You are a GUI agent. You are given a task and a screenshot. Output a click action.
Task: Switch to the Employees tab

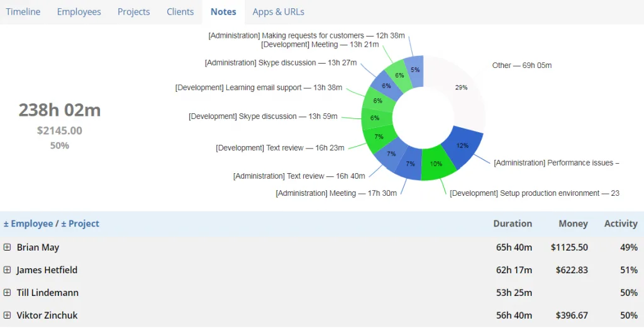click(79, 12)
